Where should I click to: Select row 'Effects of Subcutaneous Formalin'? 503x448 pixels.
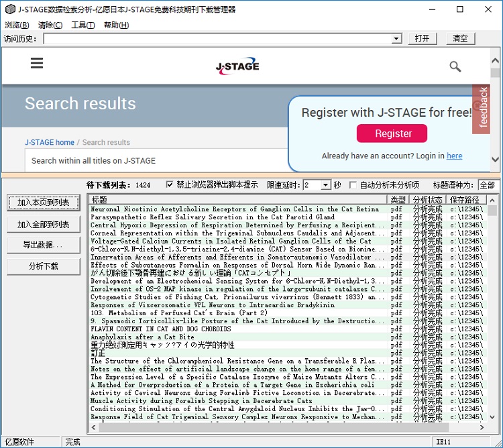288,265
